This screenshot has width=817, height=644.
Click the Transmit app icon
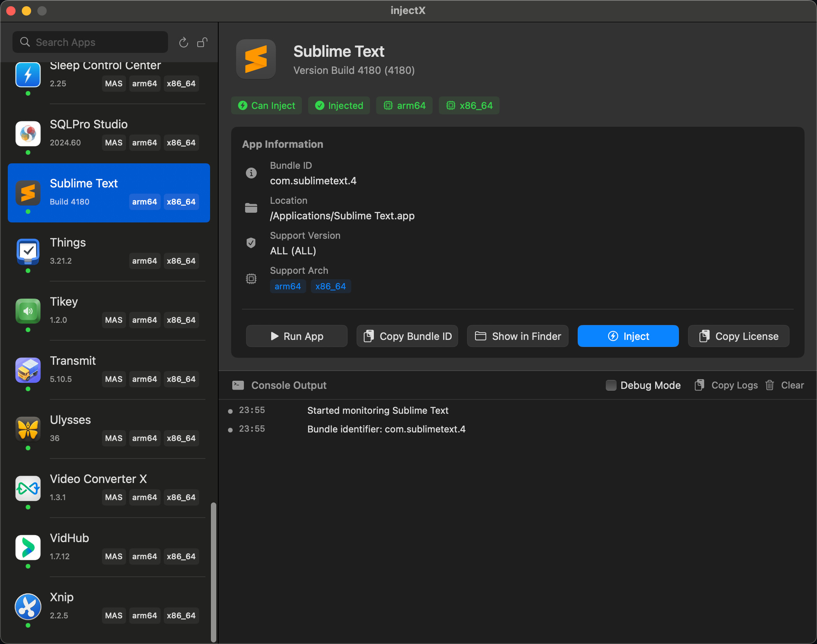coord(28,370)
